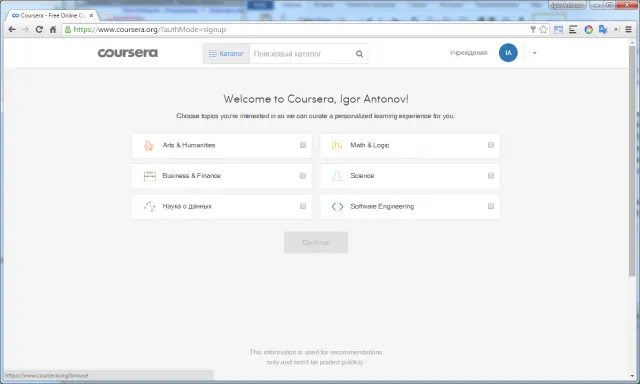Viewport: 640px width, 384px height.
Task: Click the Software Engineering label
Action: coord(382,206)
